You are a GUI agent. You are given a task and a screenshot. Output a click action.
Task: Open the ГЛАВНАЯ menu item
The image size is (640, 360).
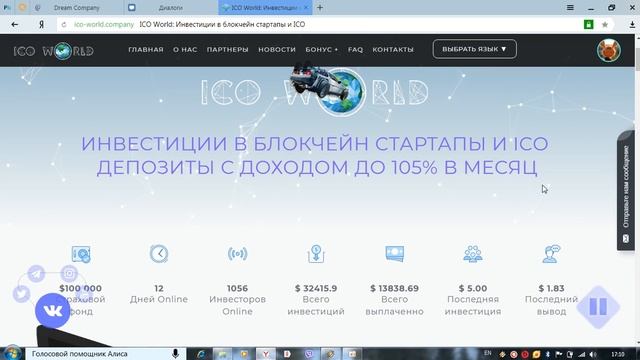point(146,49)
